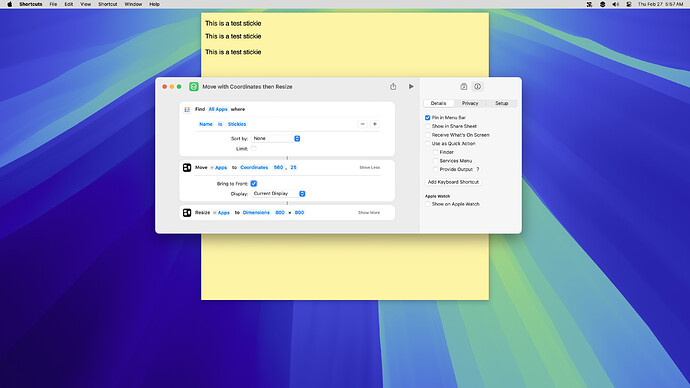Open the Shortcuts app menu

31,4
